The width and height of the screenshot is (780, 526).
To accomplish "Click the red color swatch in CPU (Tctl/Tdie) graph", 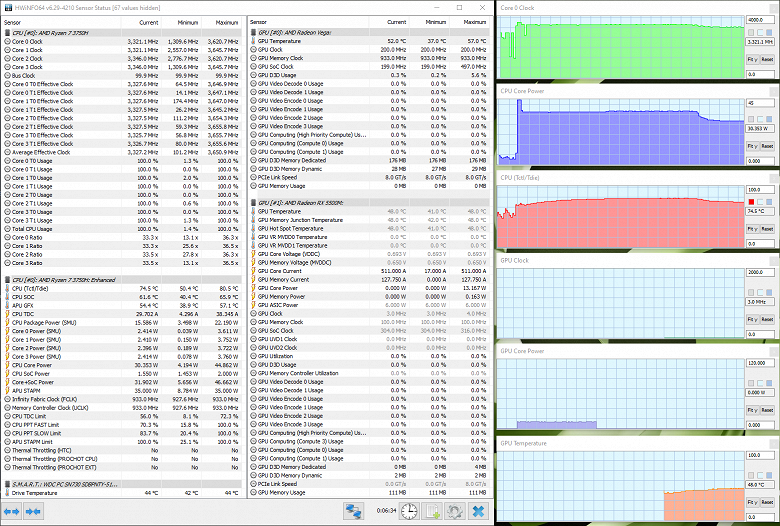I will point(751,202).
